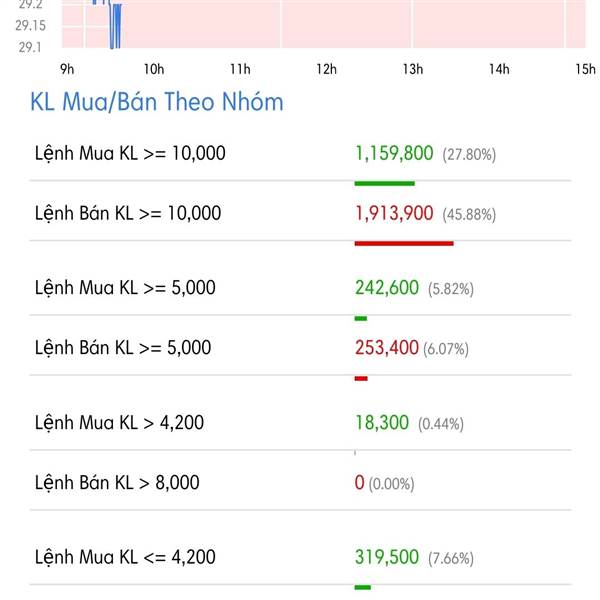Screen dimensions: 600x600
Task: Click the 18,300 buy volume figure
Action: point(382,423)
